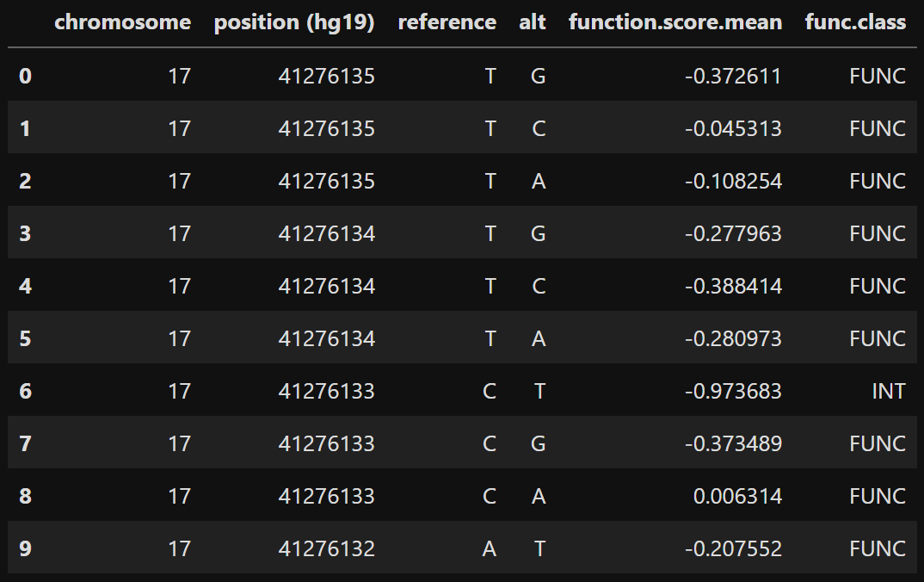
Task: Click the reference A in row 9
Action: [x=490, y=548]
